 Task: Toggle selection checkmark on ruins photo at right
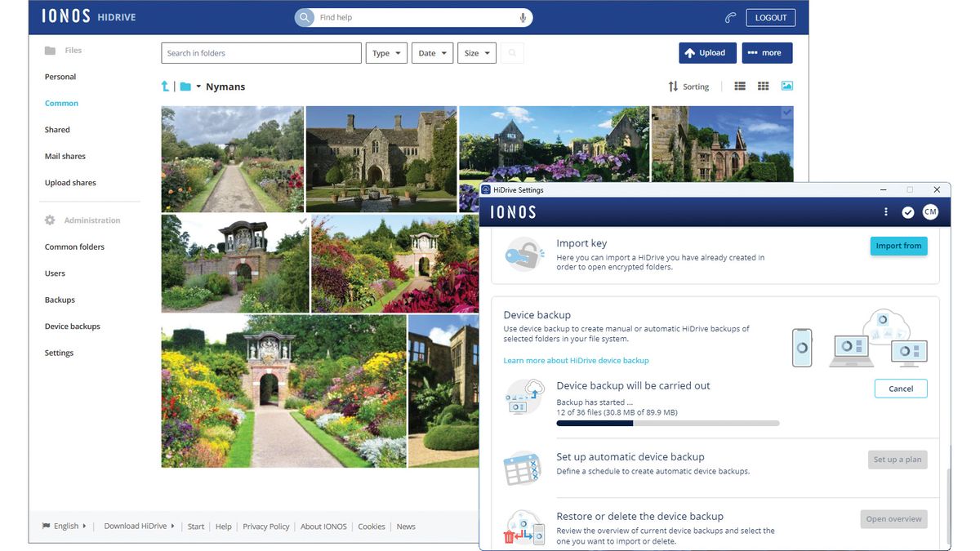[x=786, y=113]
